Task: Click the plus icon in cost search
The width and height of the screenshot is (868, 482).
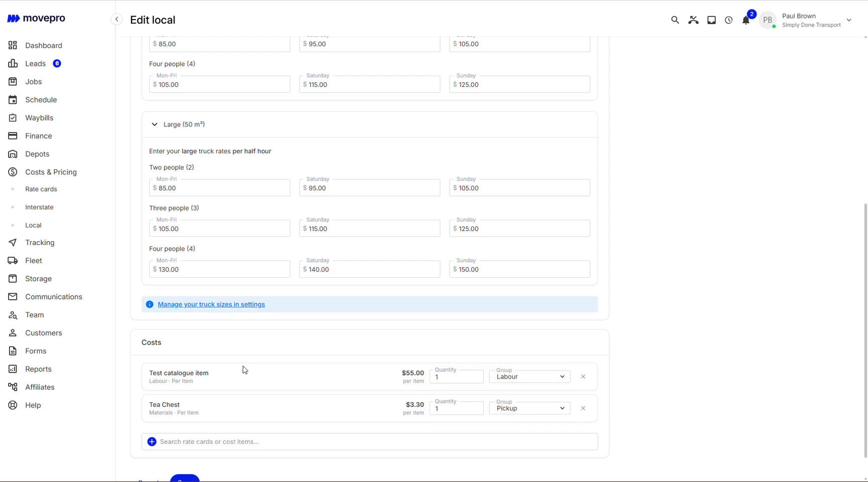Action: click(x=152, y=442)
